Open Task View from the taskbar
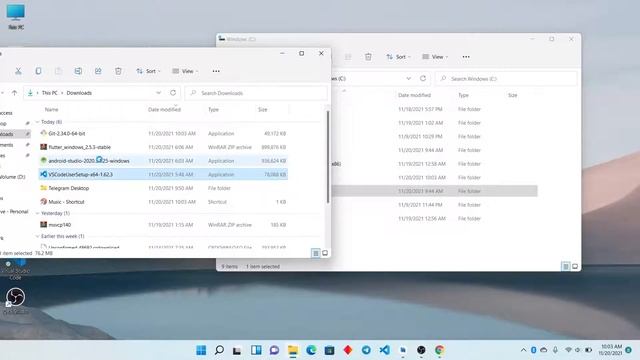 point(237,350)
